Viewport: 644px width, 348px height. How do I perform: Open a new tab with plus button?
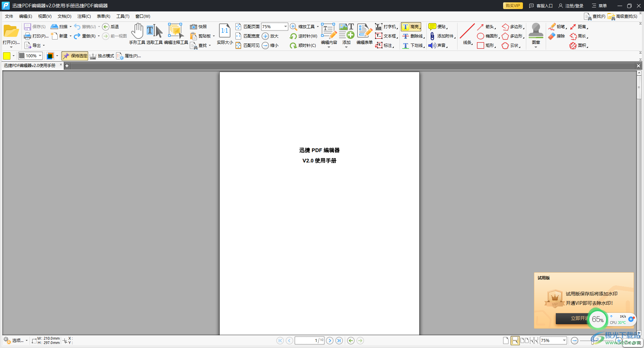click(67, 66)
